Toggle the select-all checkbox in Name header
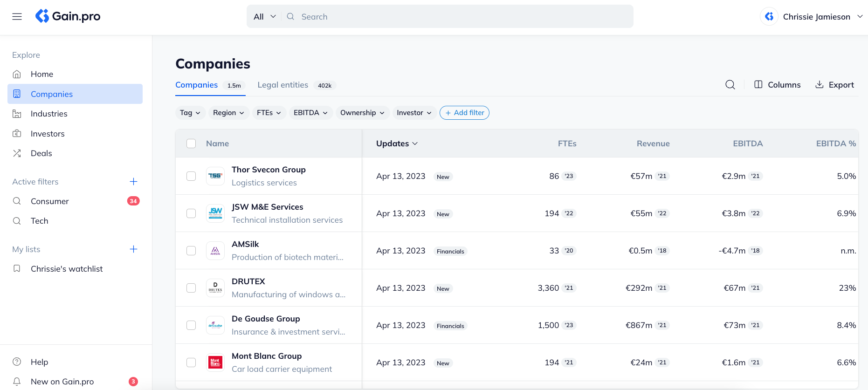The height and width of the screenshot is (390, 868). 191,144
